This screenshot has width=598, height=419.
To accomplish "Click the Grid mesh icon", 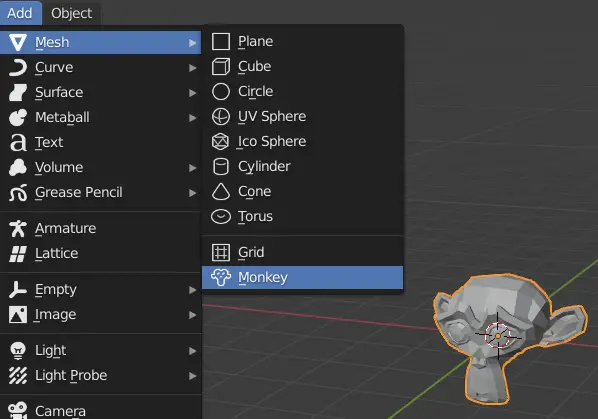I will [x=221, y=252].
